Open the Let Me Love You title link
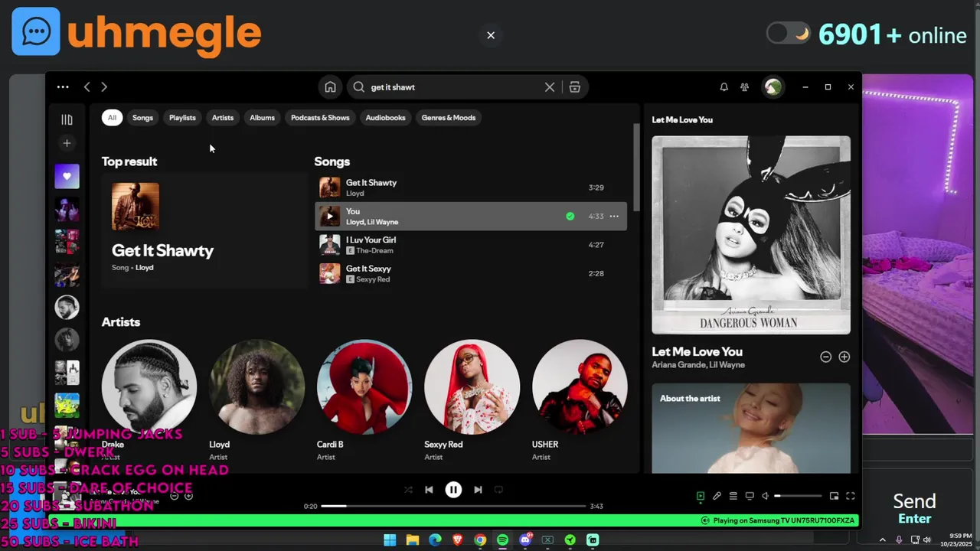Screen dimensions: 980x551 pyautogui.click(x=697, y=352)
